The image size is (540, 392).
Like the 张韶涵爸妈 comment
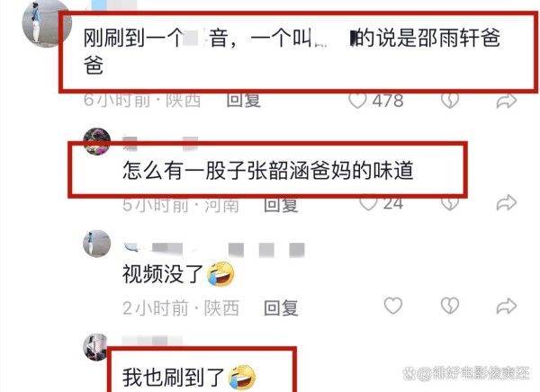pos(368,203)
